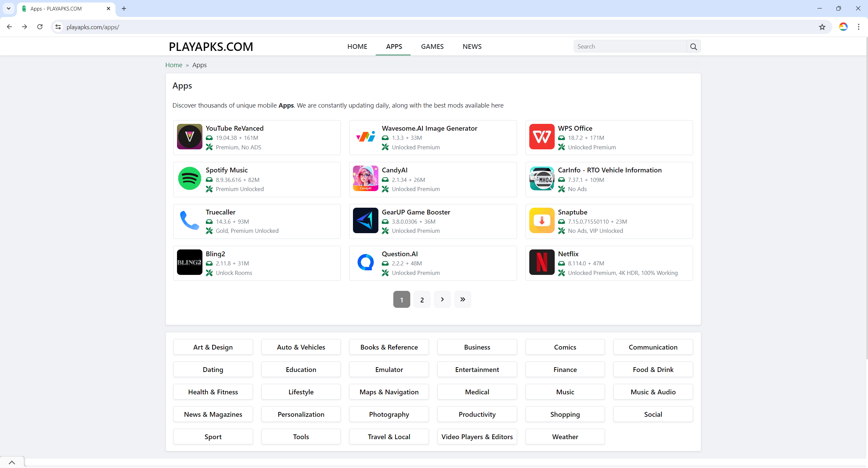Go to next page arrow
The height and width of the screenshot is (468, 868).
point(442,299)
